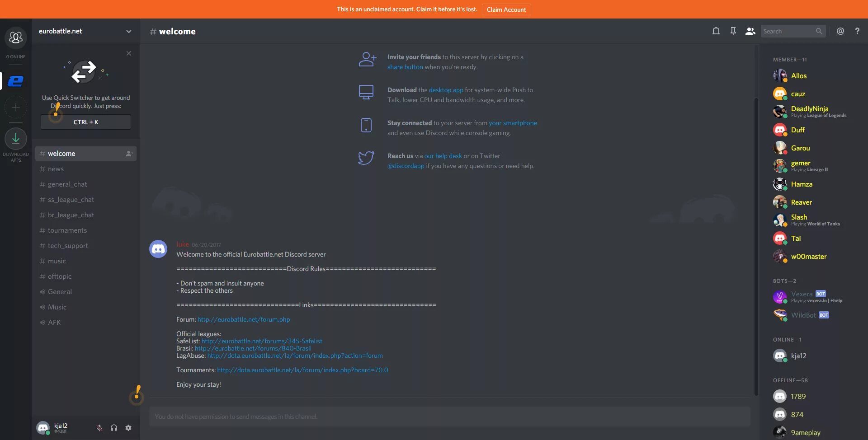The image size is (868, 440).
Task: Open the tech_support channel
Action: [x=86, y=246]
